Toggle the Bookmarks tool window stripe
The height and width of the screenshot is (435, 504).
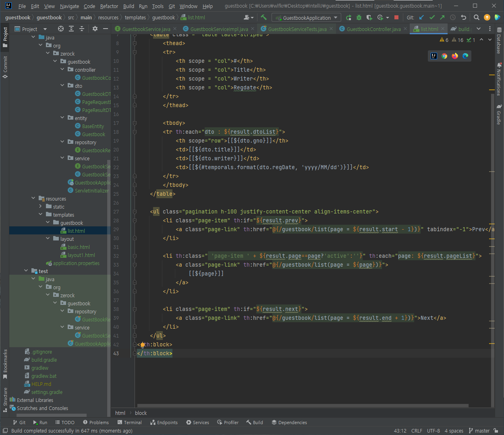click(5, 364)
